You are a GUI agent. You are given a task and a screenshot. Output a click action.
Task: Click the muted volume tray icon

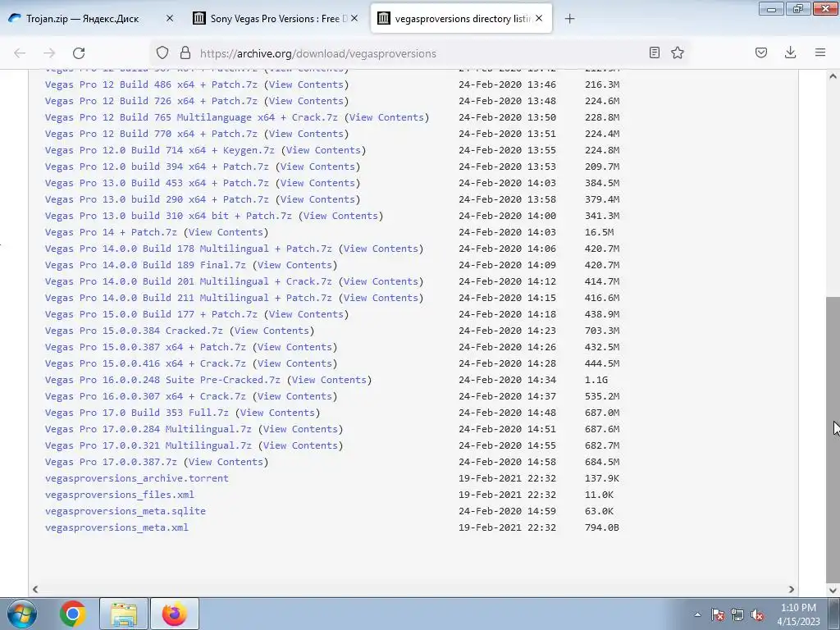(757, 614)
